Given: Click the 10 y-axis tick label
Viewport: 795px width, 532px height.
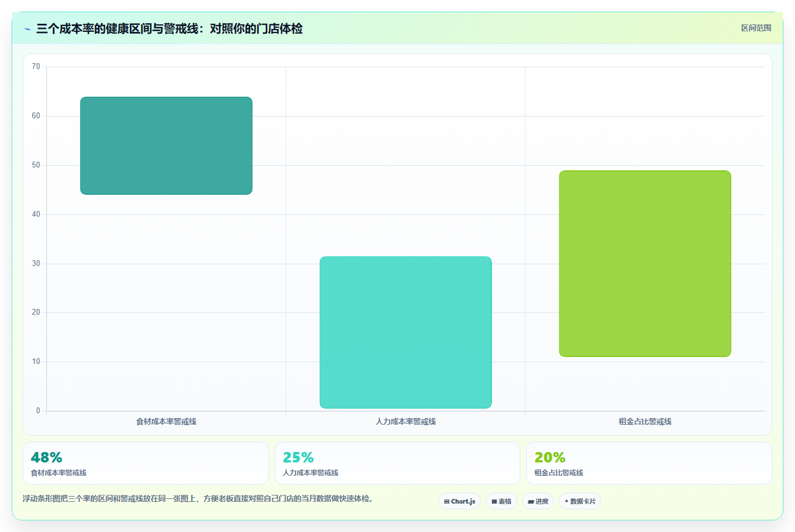Looking at the screenshot, I should [36, 362].
